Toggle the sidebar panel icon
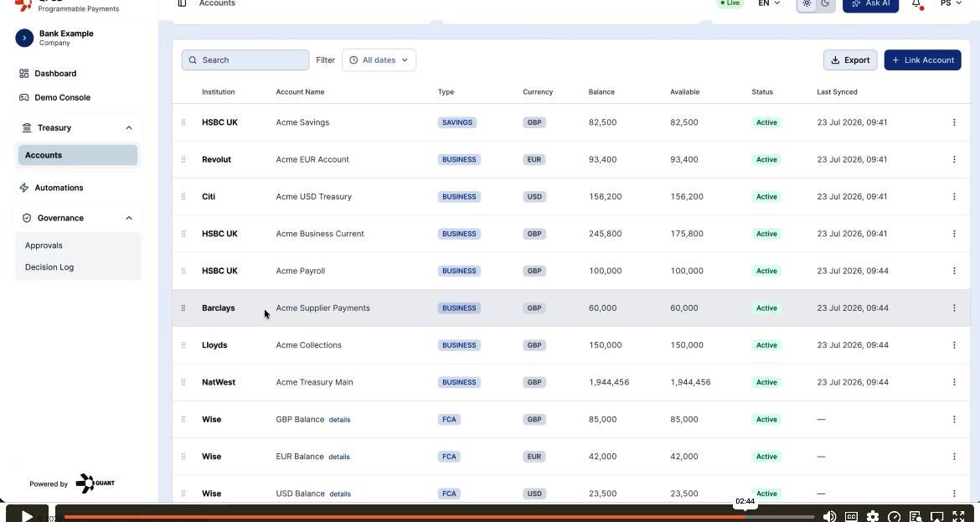 [x=182, y=3]
